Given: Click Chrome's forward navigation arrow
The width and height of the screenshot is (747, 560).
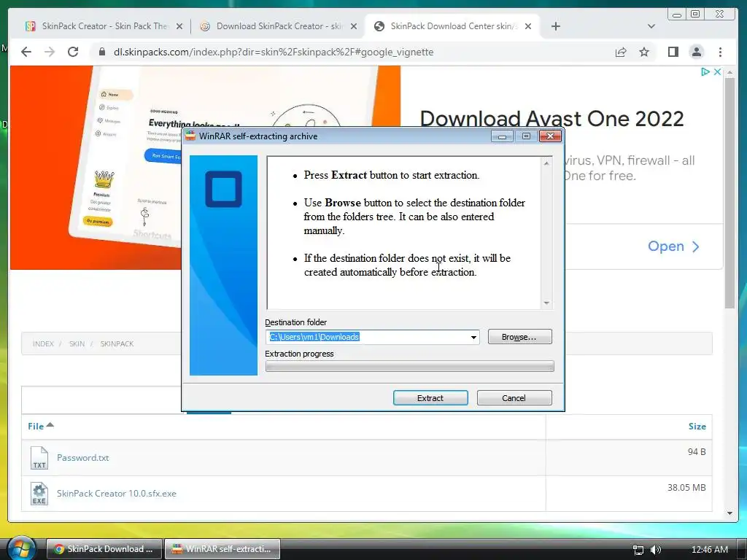Looking at the screenshot, I should 50,52.
